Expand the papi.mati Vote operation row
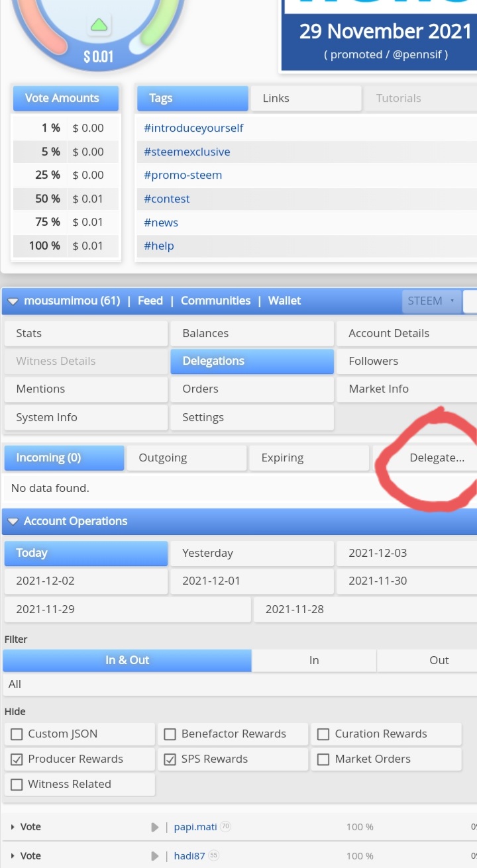 pyautogui.click(x=13, y=827)
